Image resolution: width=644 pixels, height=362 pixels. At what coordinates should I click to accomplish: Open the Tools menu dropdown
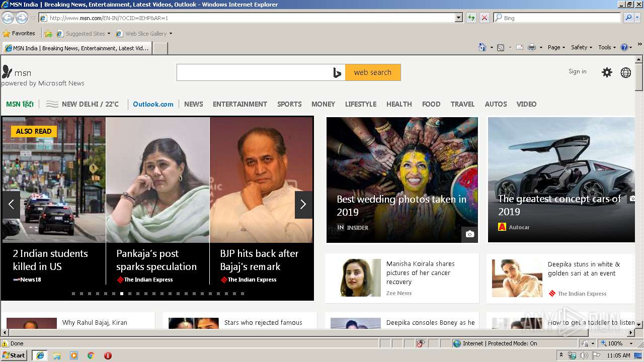tap(607, 47)
